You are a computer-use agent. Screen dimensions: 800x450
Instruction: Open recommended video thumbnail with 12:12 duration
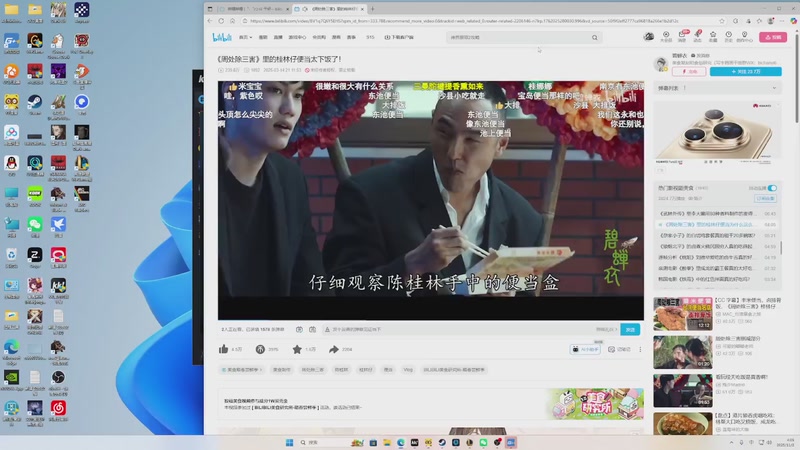click(683, 313)
